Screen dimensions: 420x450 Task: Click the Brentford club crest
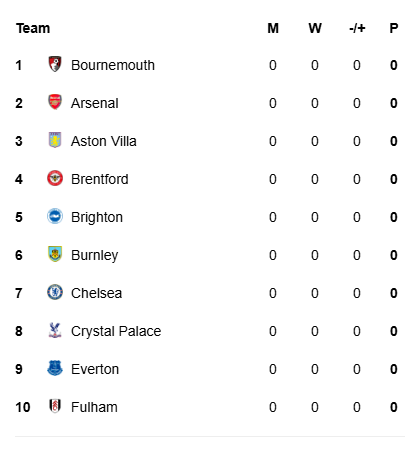[55, 178]
